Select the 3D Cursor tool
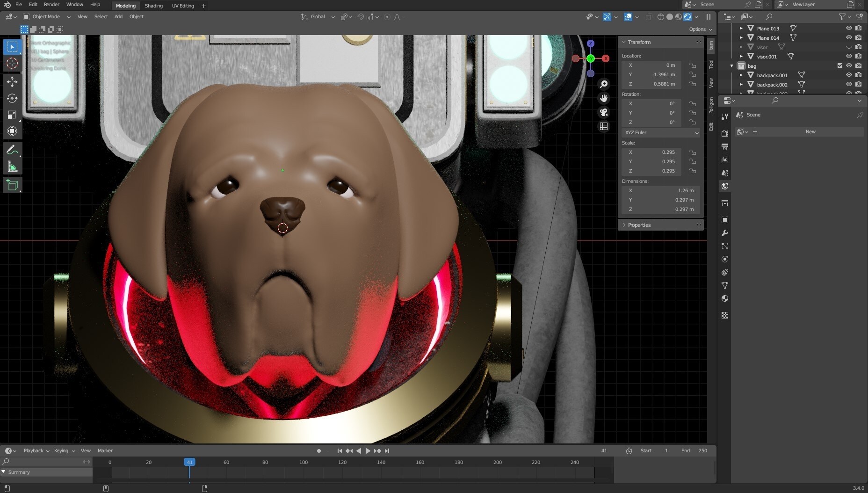Screen dimensions: 868x493 tap(12, 63)
